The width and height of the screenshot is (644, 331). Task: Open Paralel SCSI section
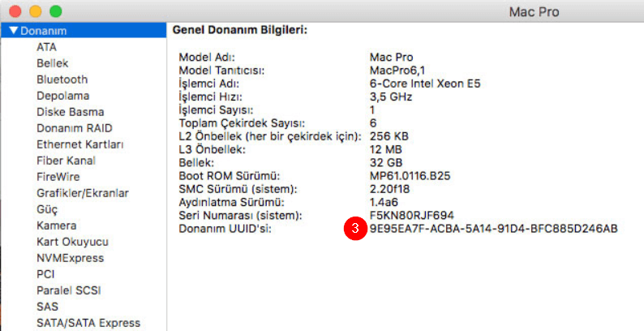pyautogui.click(x=69, y=290)
